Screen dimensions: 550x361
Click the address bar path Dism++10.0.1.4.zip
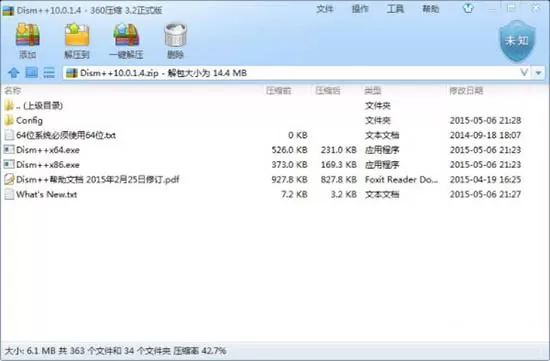[x=119, y=73]
